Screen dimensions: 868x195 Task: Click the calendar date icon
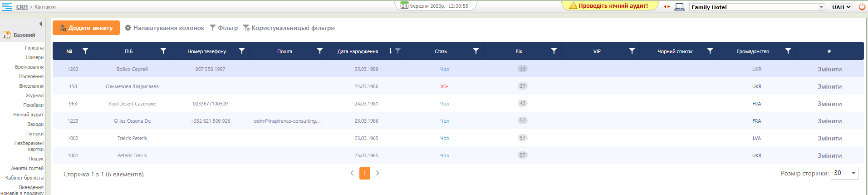pos(404,6)
